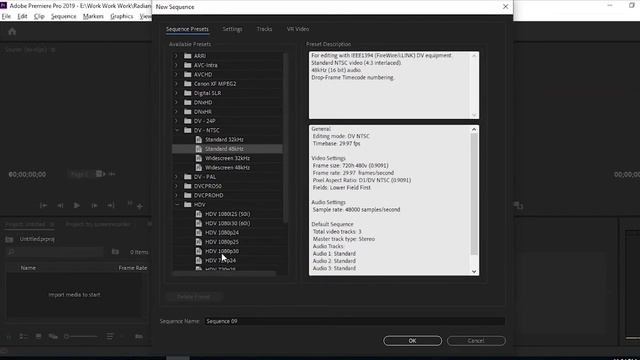Click the folder icon beside 0 Items
Screen dimensions: 640x360
click(116, 252)
